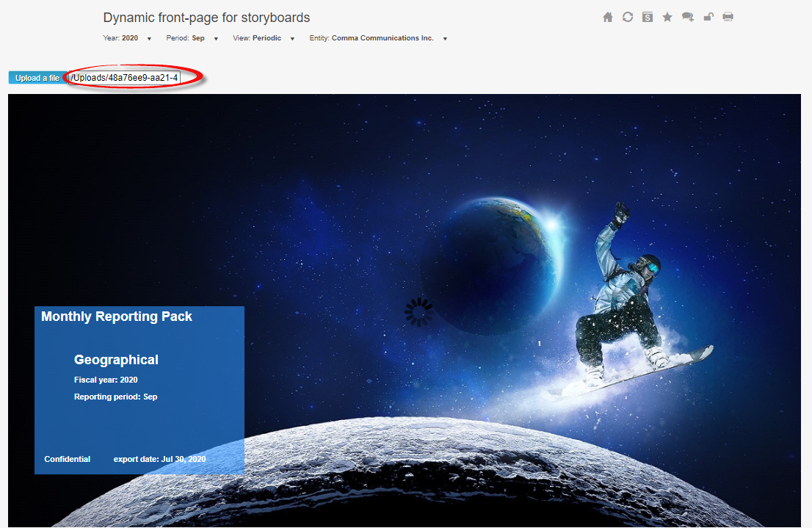This screenshot has width=812, height=528.
Task: Go to the home page icon
Action: coord(607,17)
